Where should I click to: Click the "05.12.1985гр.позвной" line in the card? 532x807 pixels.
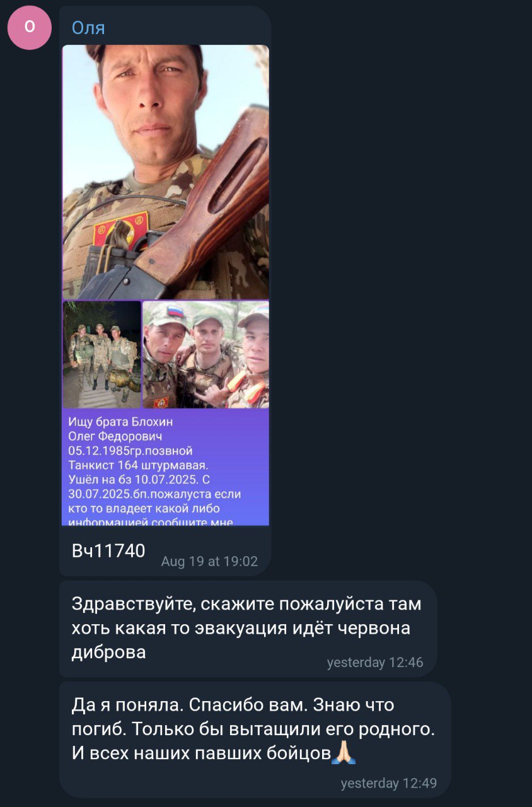130,451
